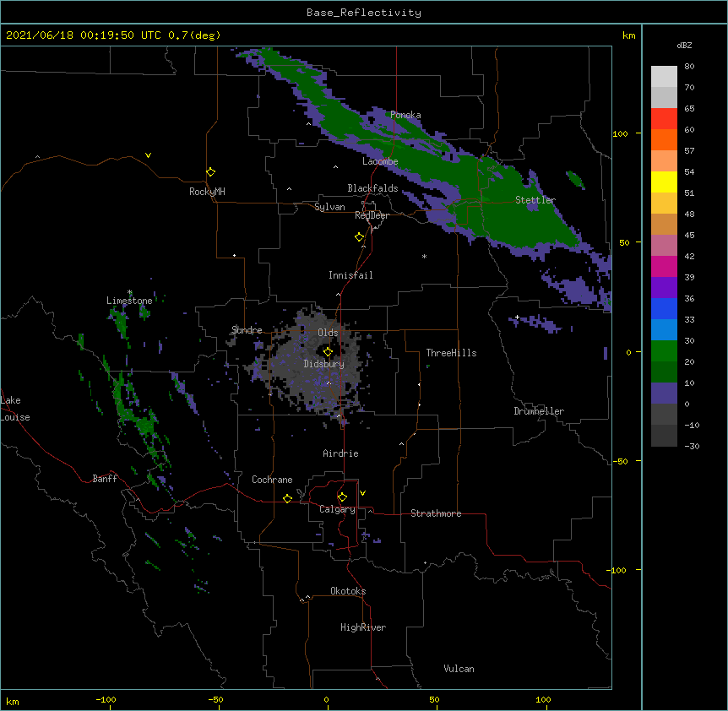Select the RedDeer city label
The height and width of the screenshot is (711, 728).
(x=372, y=215)
